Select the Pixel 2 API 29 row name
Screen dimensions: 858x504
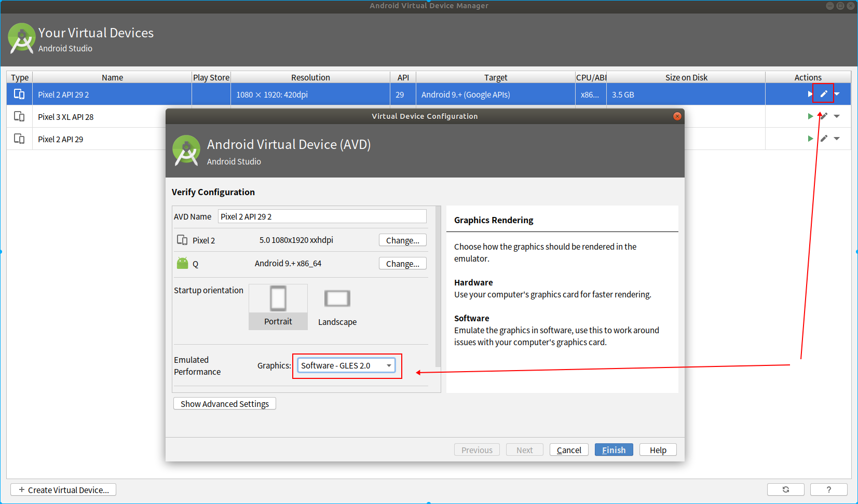click(x=61, y=139)
